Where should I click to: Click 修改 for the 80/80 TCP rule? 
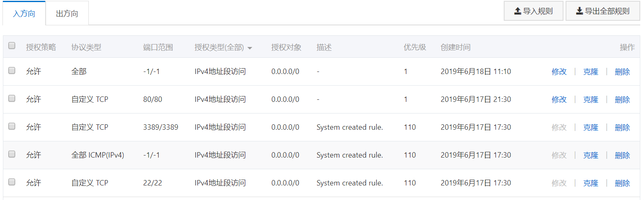tap(559, 99)
